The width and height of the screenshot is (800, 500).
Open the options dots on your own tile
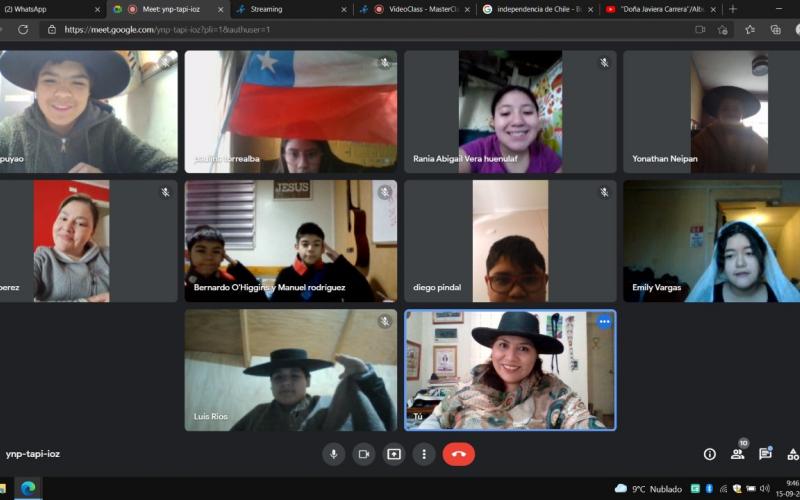(x=604, y=322)
